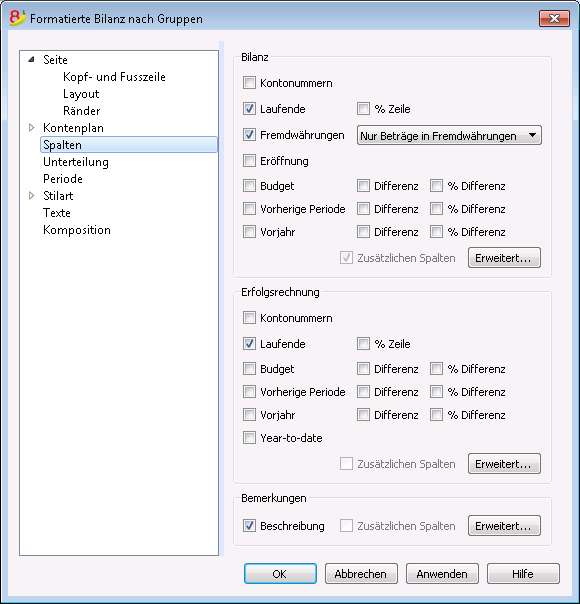Expand the Stilart tree node
The image size is (580, 604).
32,196
